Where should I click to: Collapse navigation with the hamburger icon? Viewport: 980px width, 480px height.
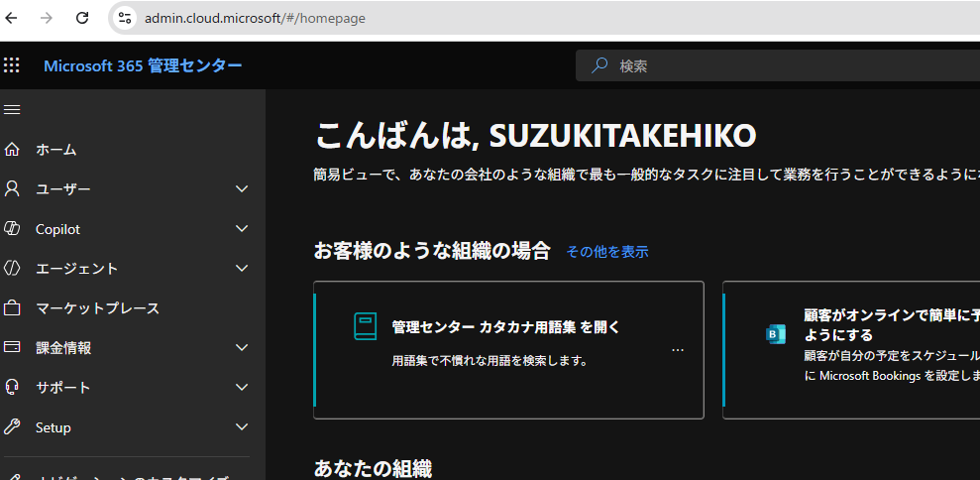tap(12, 109)
